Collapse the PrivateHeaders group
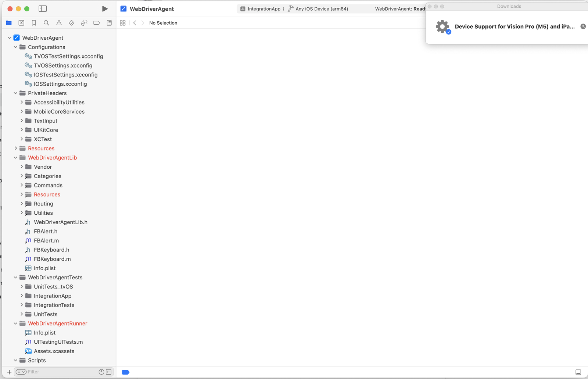The image size is (588, 379). pyautogui.click(x=15, y=93)
